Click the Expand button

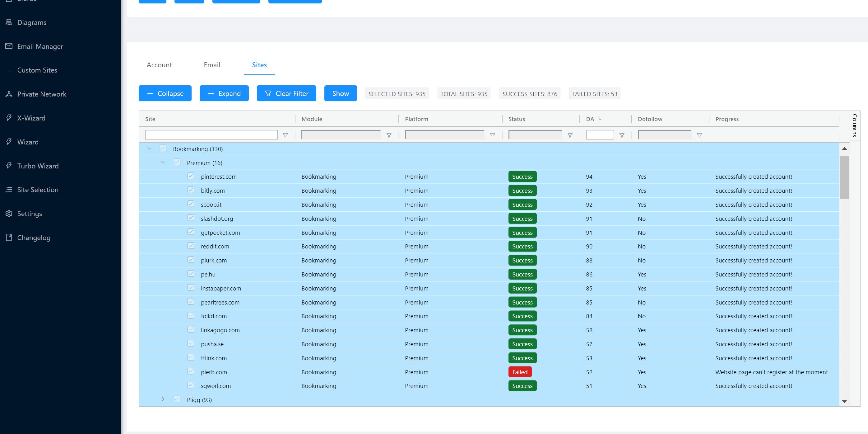tap(224, 93)
